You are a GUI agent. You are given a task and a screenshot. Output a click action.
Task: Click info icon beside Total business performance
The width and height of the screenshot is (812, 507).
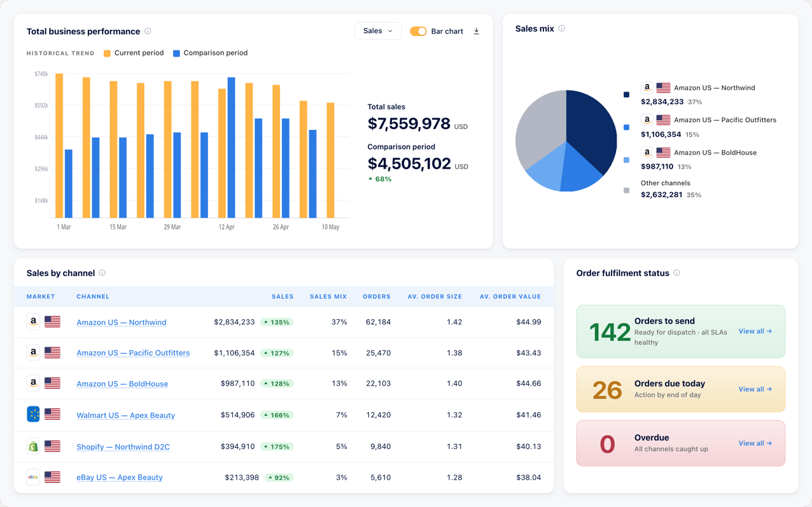coord(148,31)
